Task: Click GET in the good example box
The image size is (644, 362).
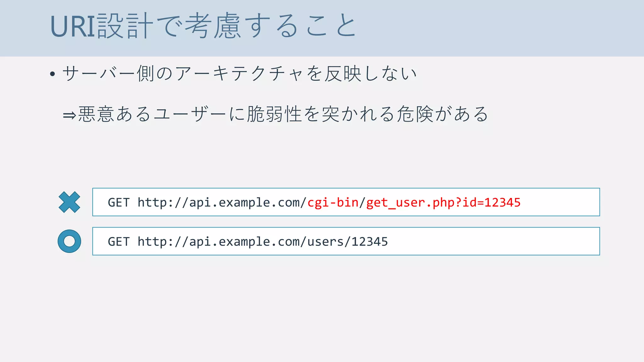Action: tap(119, 242)
